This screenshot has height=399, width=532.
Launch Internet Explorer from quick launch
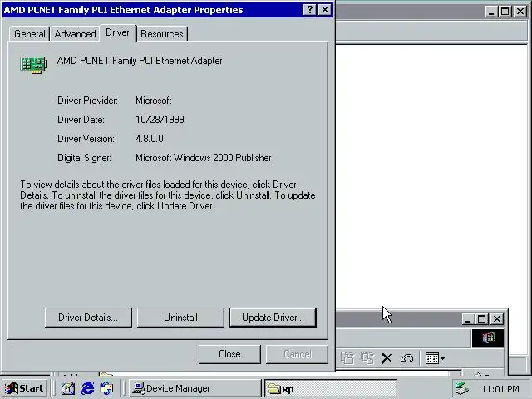point(87,388)
